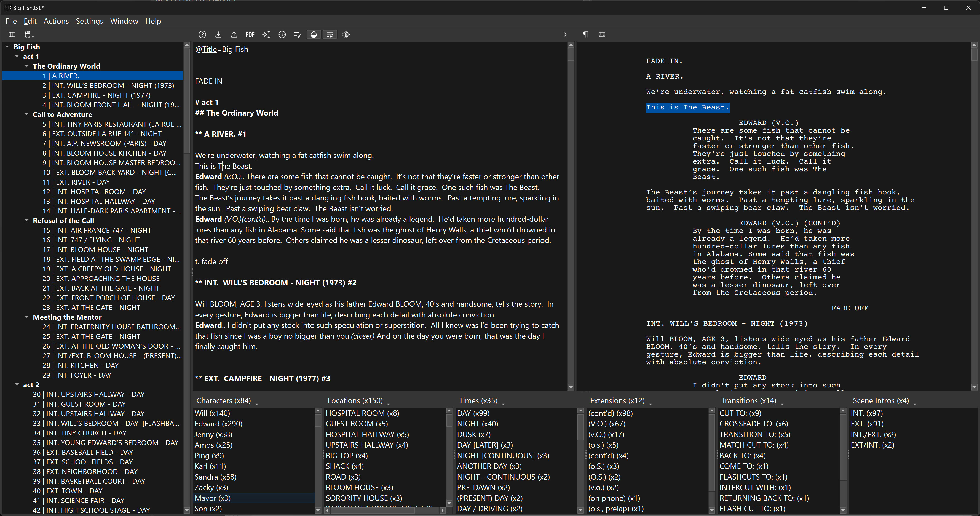980x516 pixels.
Task: Open the Settings menu
Action: 89,21
